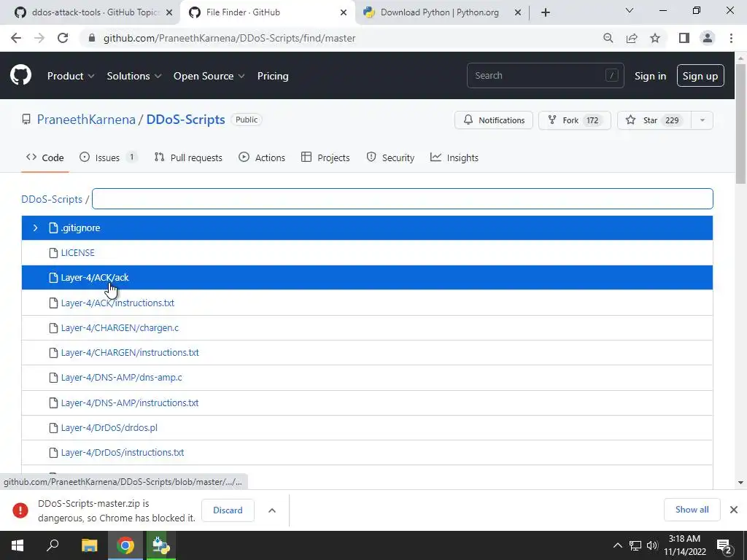Open Layer-4/DNS-AMP/instructions.txt

pos(130,402)
